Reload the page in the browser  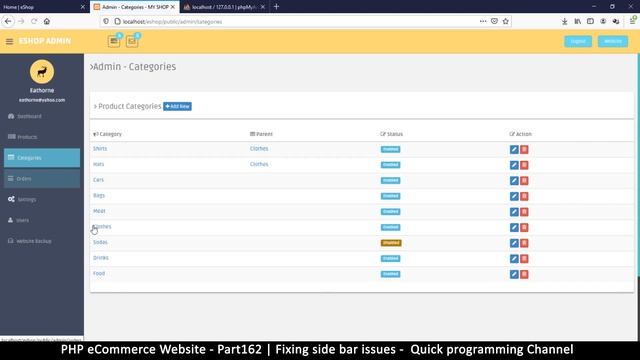click(x=34, y=21)
